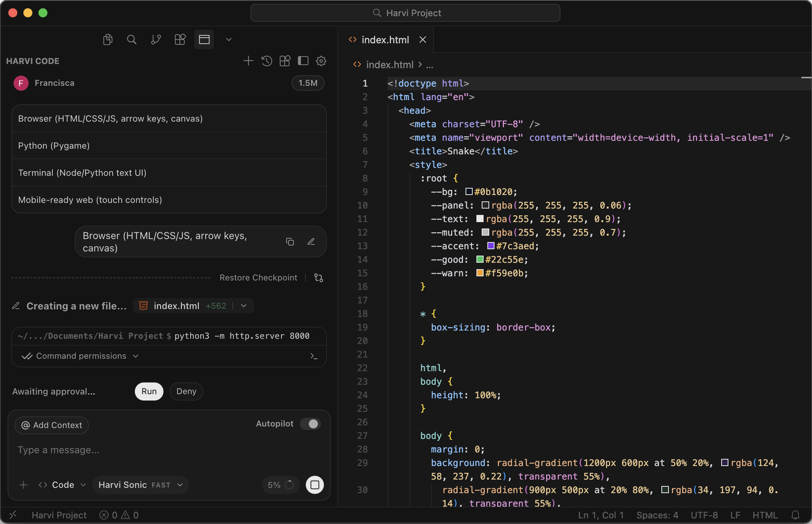The width and height of the screenshot is (812, 524).
Task: Run the python3 http.server command
Action: [x=149, y=391]
